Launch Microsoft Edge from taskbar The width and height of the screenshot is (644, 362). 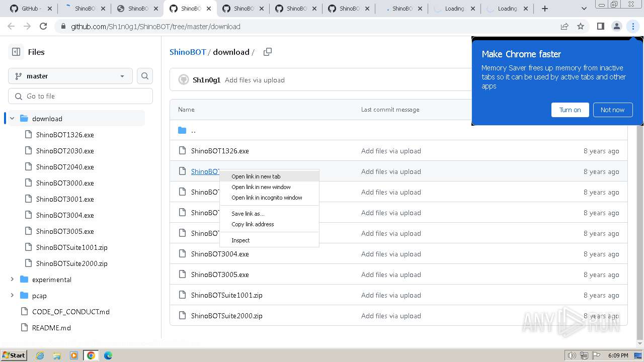(108, 355)
